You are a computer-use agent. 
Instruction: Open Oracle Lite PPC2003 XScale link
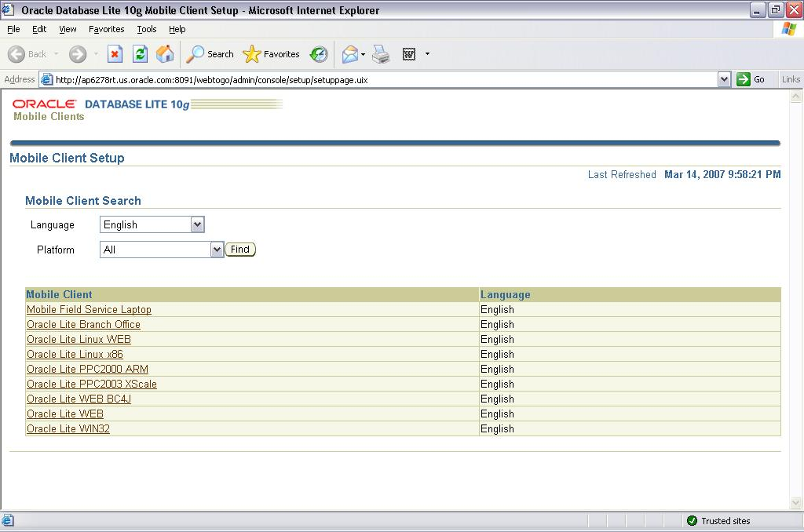[x=91, y=384]
